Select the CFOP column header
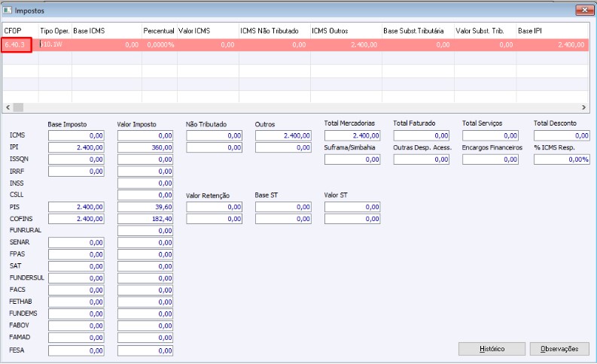This screenshot has height=364, width=597. (x=20, y=31)
